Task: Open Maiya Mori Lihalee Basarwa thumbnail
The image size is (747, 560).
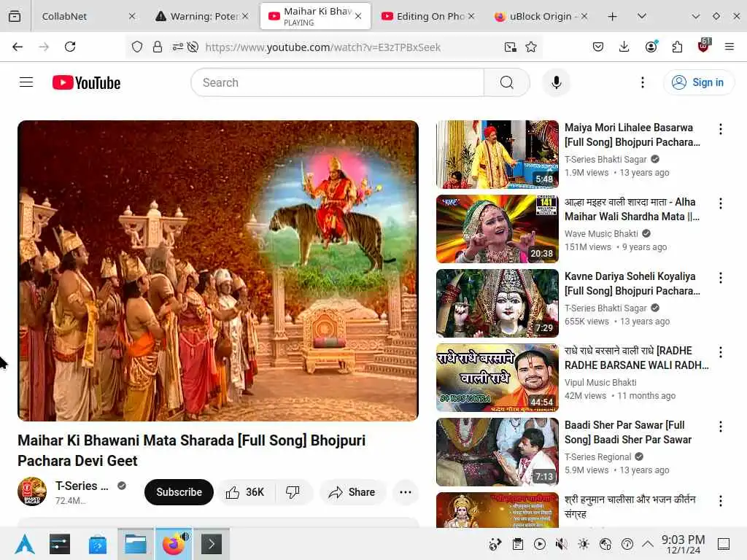Action: coord(498,155)
